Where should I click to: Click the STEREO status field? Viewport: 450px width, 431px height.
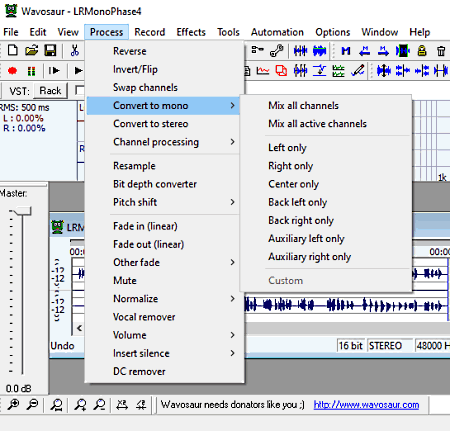[x=389, y=346]
